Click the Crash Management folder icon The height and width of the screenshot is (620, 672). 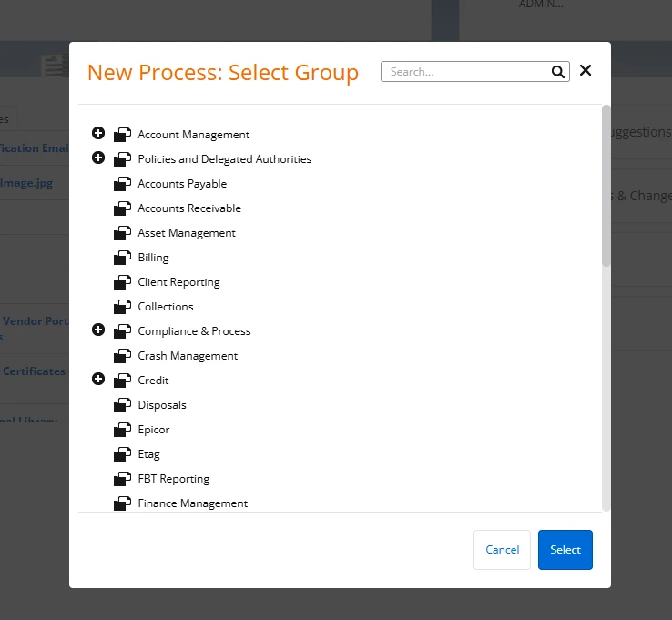123,356
